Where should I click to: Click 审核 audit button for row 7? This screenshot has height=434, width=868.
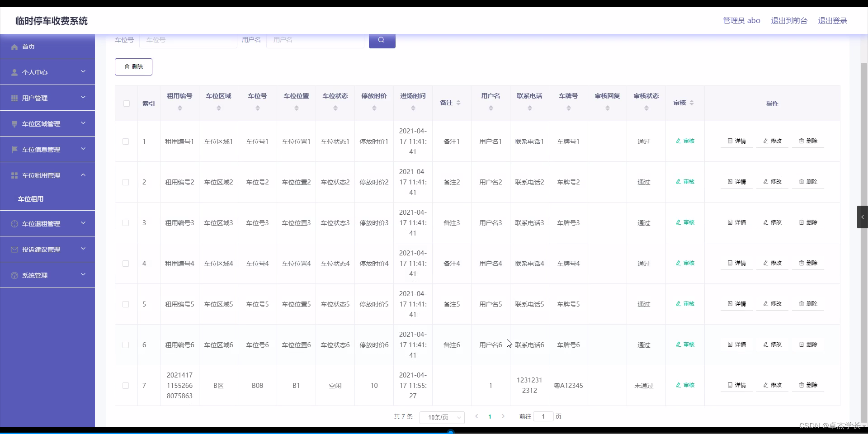[685, 385]
